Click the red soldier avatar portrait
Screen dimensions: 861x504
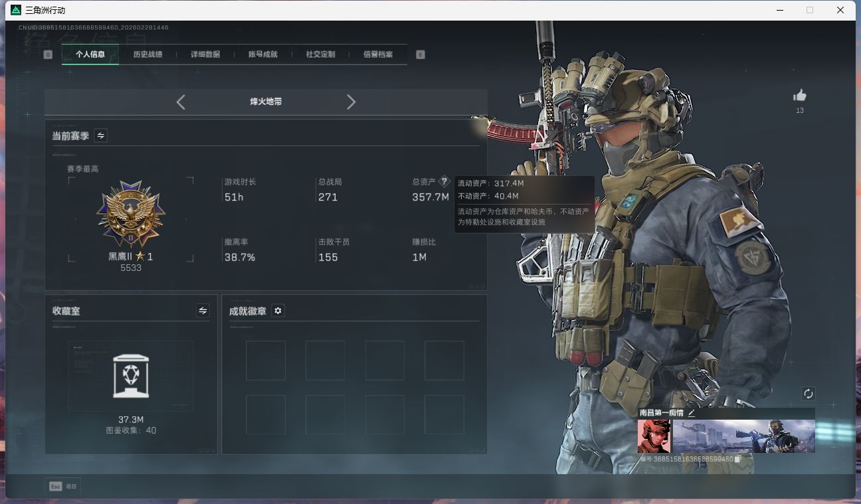pos(654,436)
